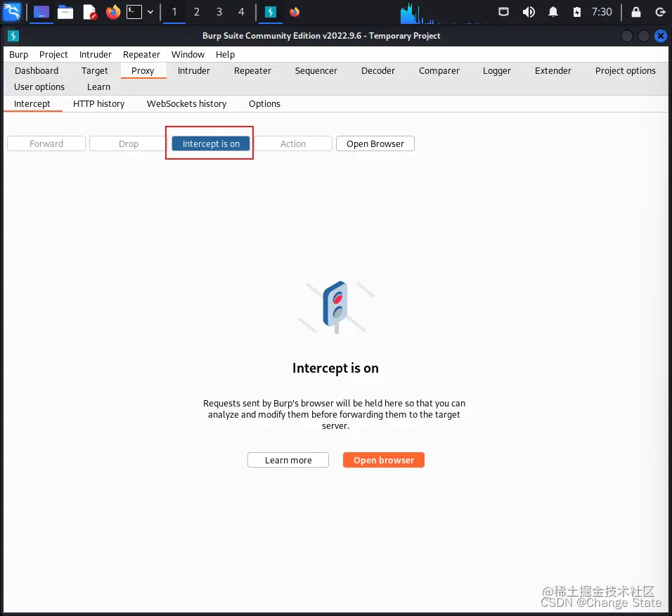Open the Kali dragon applications menu
This screenshot has width=672, height=616.
click(x=11, y=11)
